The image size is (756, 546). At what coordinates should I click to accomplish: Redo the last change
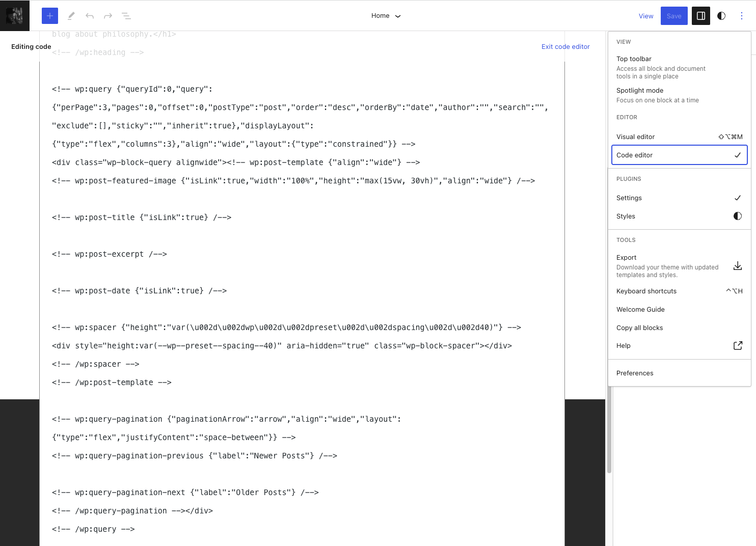point(108,16)
